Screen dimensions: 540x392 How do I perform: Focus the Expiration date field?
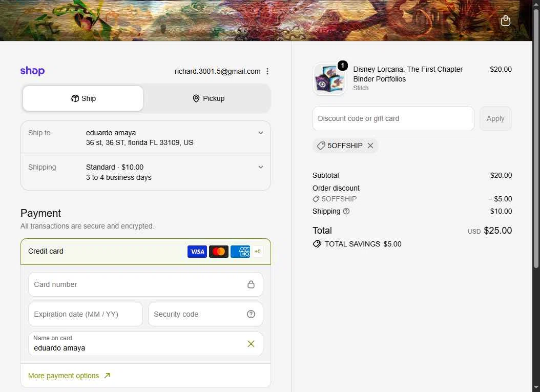point(86,314)
